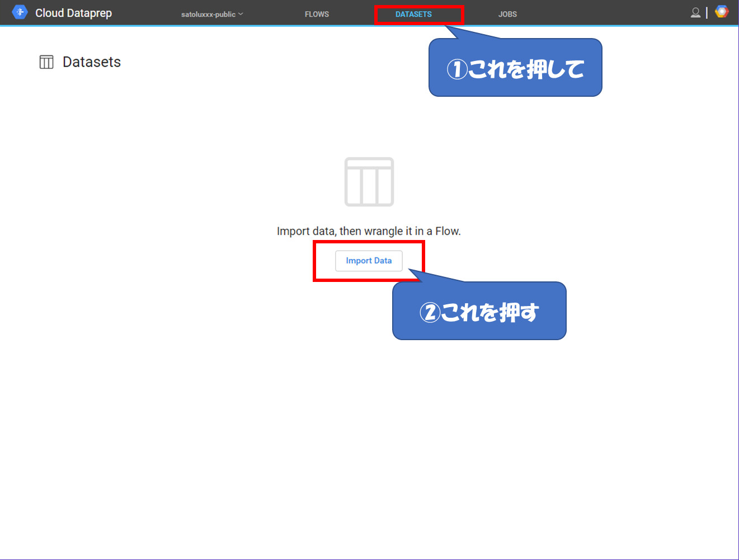Expand the chevron beside satoluxxx-public

click(241, 14)
